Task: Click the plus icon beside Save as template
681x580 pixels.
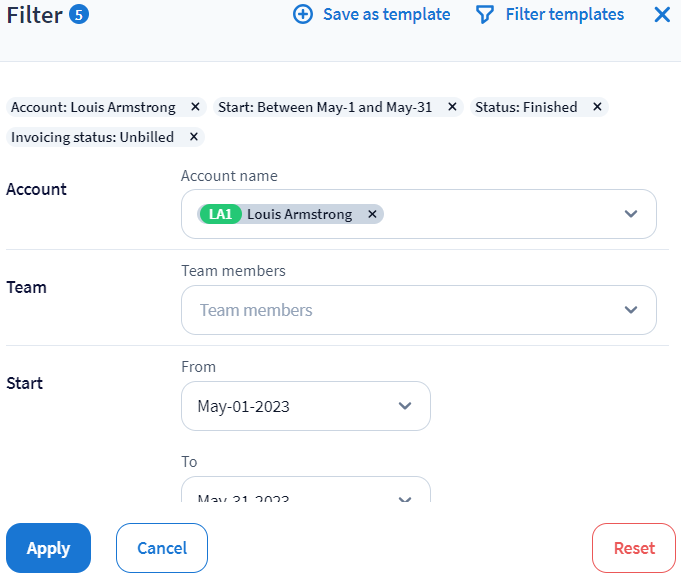Action: 303,15
